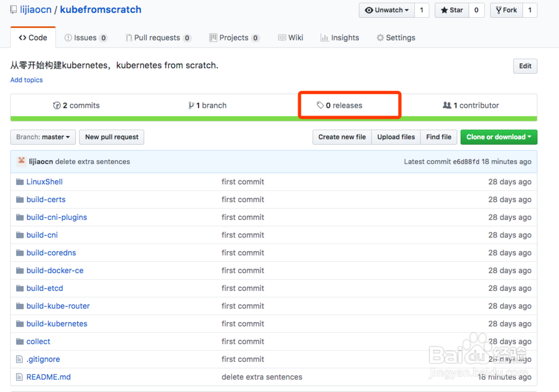
Task: Open the Pull requests tab
Action: coord(158,37)
